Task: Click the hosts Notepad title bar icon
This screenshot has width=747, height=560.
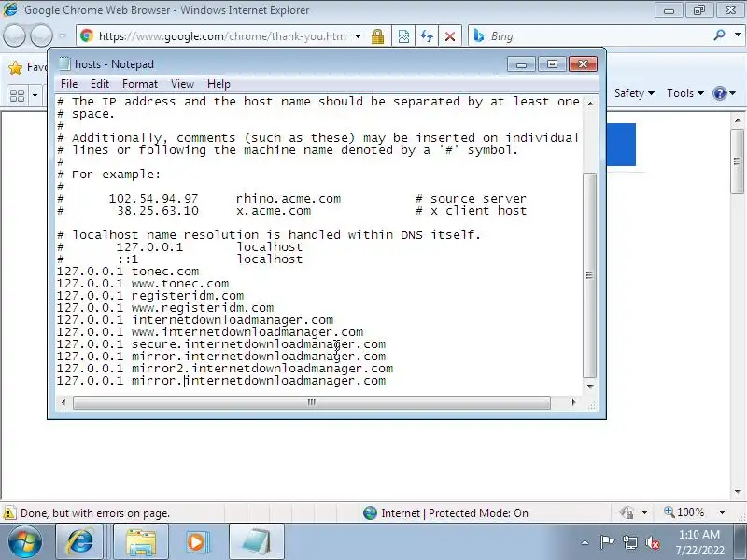Action: [x=64, y=63]
